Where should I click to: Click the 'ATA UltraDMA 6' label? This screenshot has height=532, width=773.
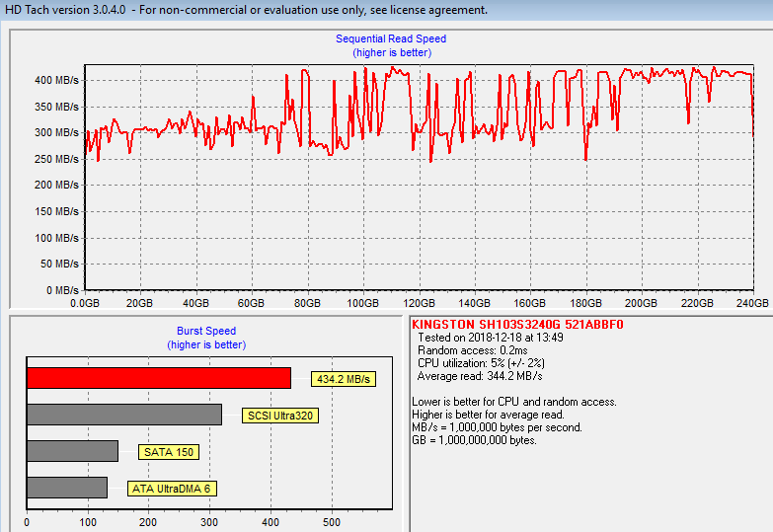point(172,489)
